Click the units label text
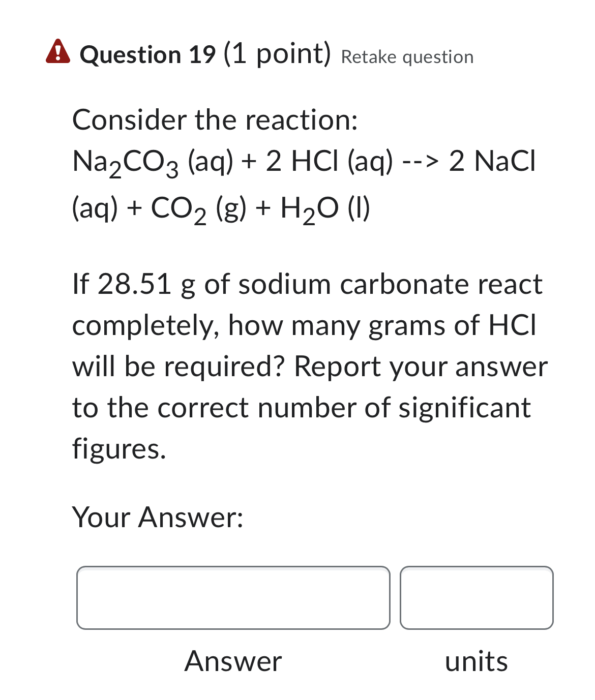Viewport: 595px width, 700px height. (477, 661)
